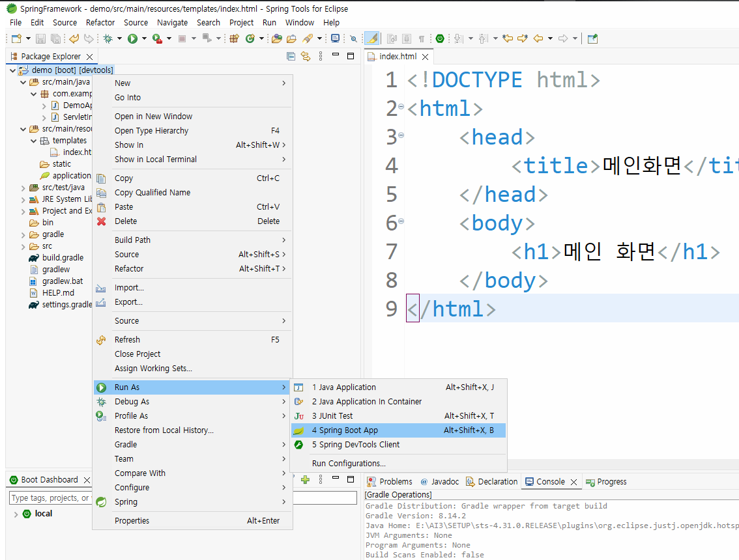Toggle Show Whitespace Characters pilcrow icon
This screenshot has height=560, width=739.
pos(422,38)
